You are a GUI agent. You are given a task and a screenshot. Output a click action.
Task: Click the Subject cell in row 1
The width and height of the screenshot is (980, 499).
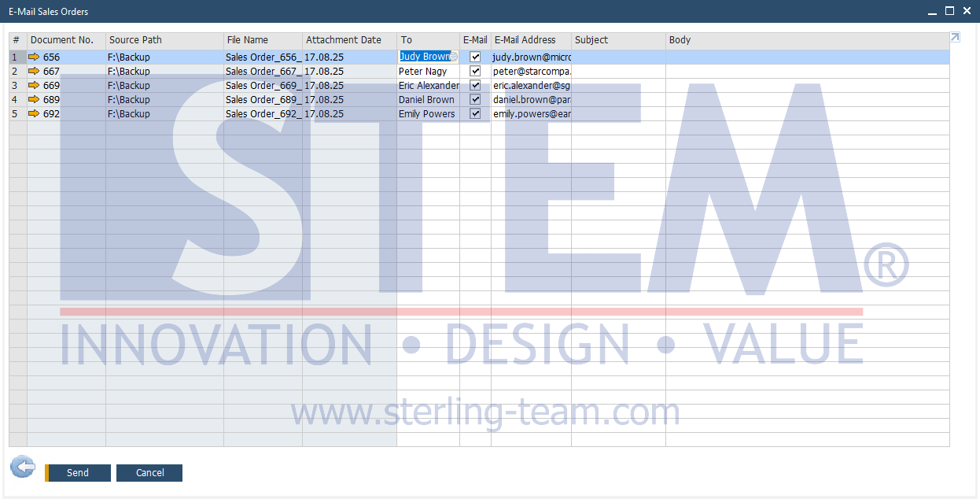(618, 57)
